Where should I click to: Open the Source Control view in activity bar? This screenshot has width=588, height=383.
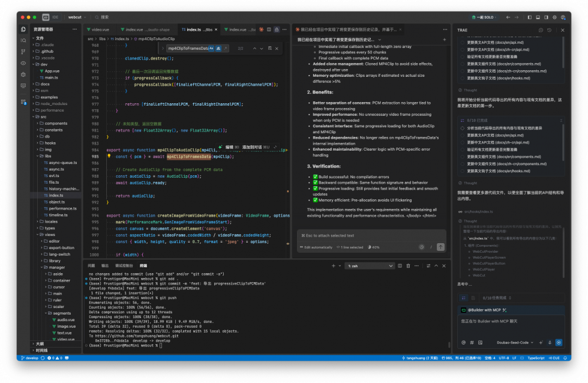point(23,51)
